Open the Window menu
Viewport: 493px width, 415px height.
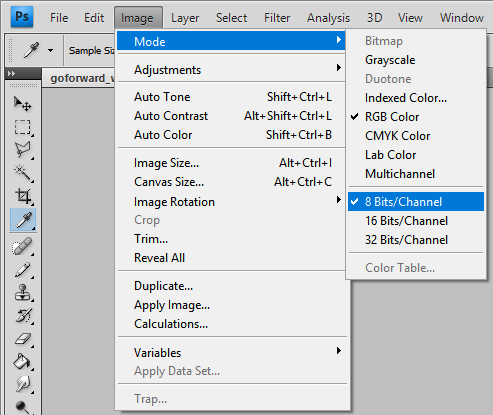[462, 18]
